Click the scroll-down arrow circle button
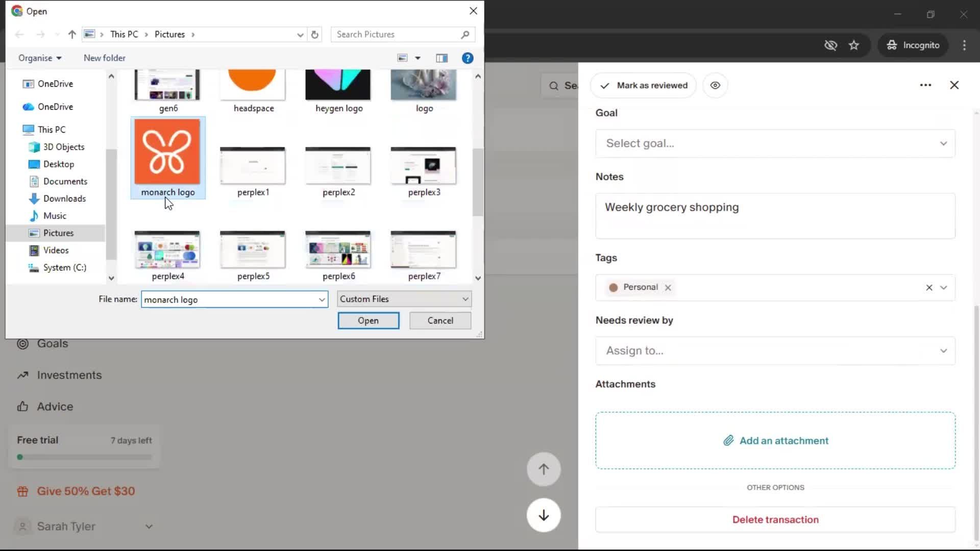Screen dimensions: 980x551 click(x=544, y=515)
